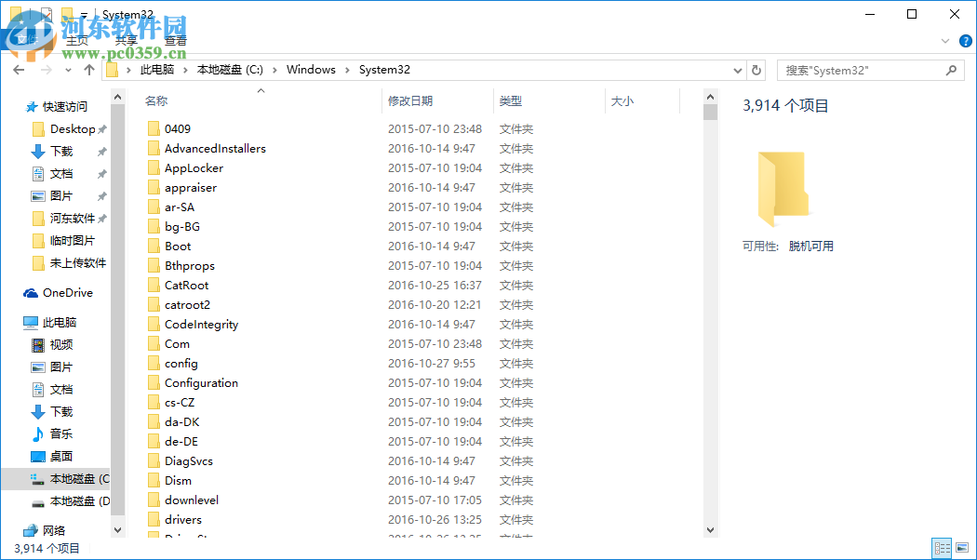Open the address bar history dropdown arrow

(x=737, y=70)
